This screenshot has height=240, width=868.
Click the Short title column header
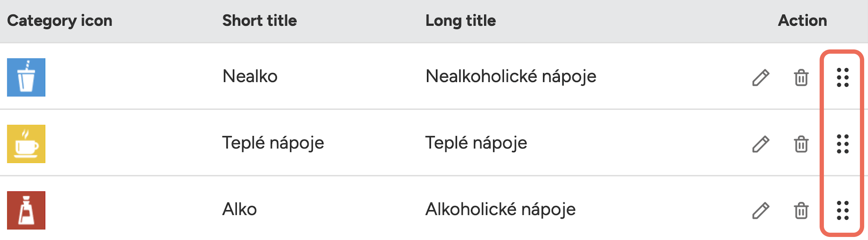259,20
